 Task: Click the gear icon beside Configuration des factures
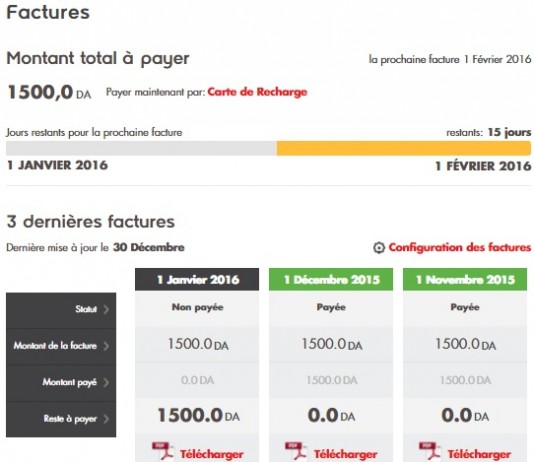click(379, 248)
